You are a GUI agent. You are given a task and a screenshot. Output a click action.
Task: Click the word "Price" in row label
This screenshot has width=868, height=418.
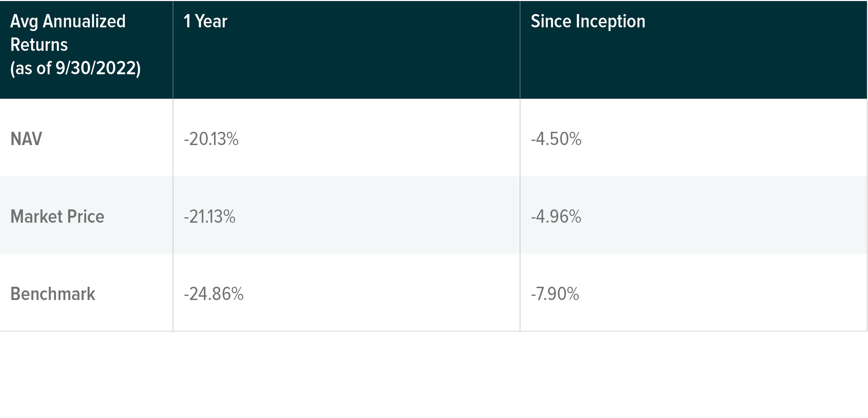coord(86,216)
